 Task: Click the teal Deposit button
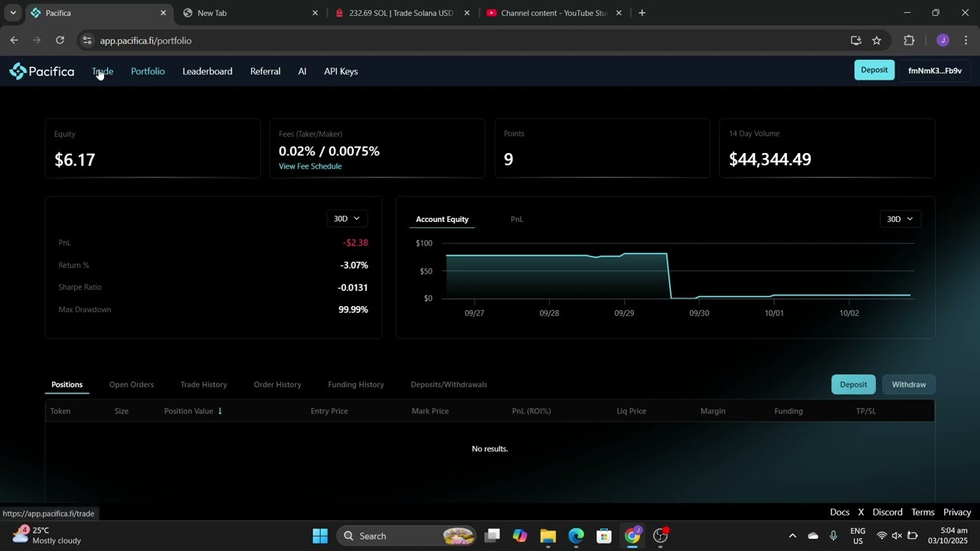click(874, 70)
